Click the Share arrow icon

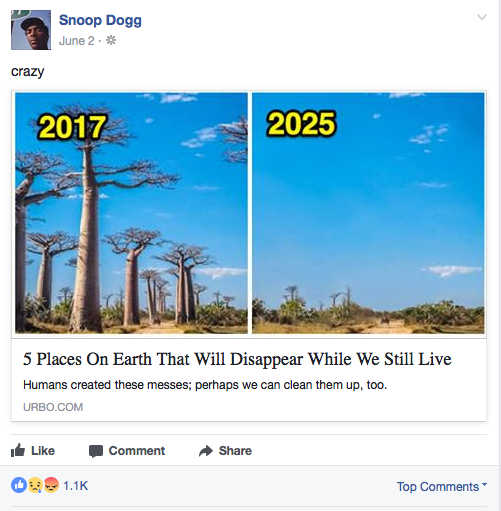pyautogui.click(x=206, y=451)
